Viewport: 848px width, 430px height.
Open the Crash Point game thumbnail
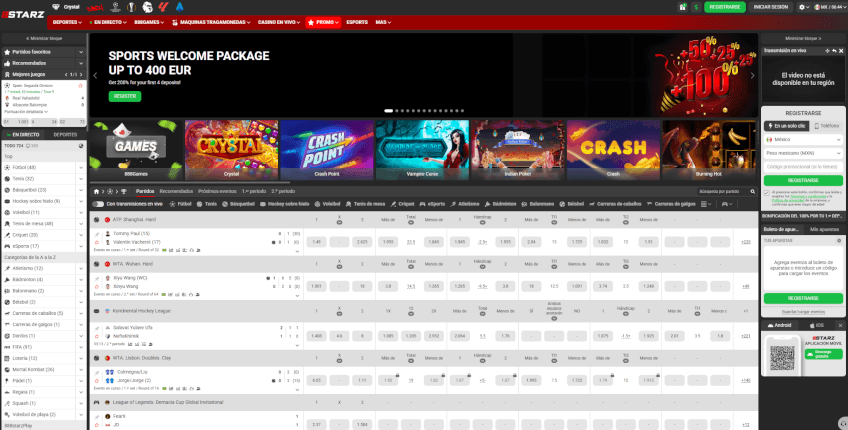(327, 150)
